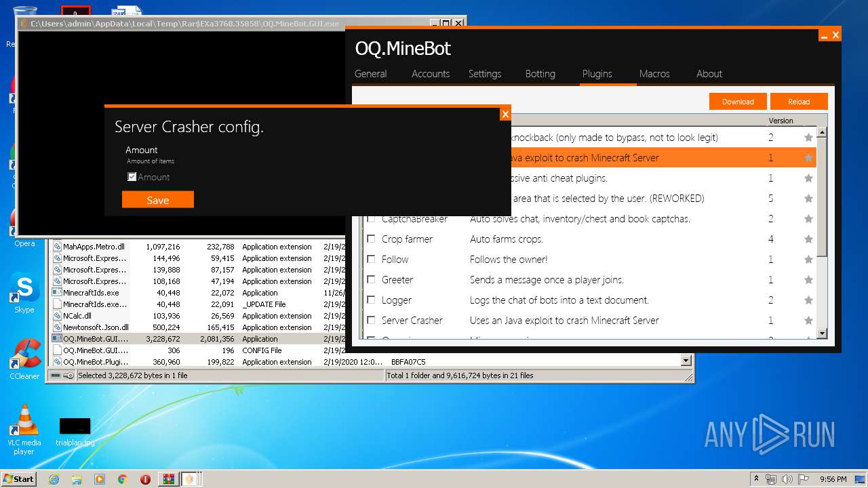Viewport: 868px width, 488px height.
Task: Show hidden tray icons arrow
Action: point(755,479)
